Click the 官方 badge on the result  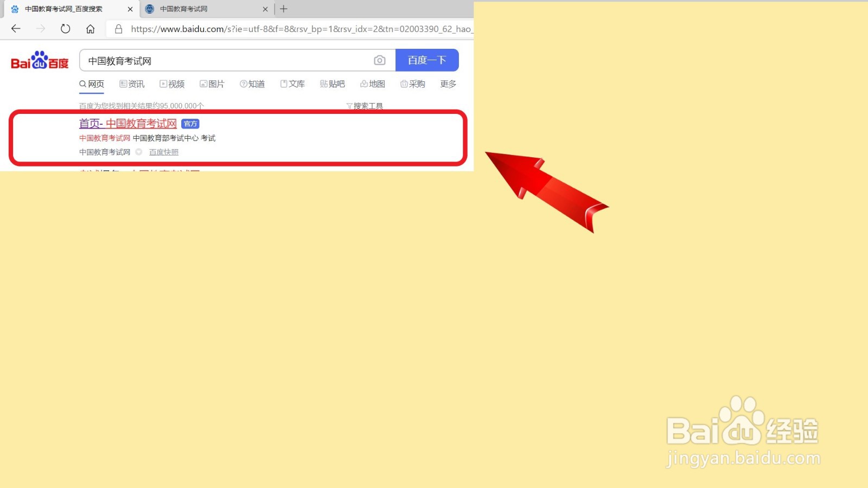point(190,124)
